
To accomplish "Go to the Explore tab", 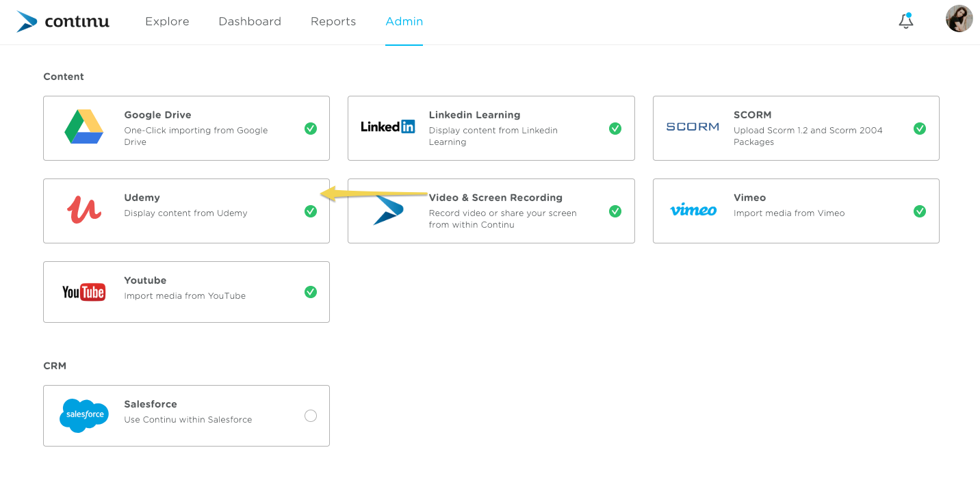I will tap(167, 21).
